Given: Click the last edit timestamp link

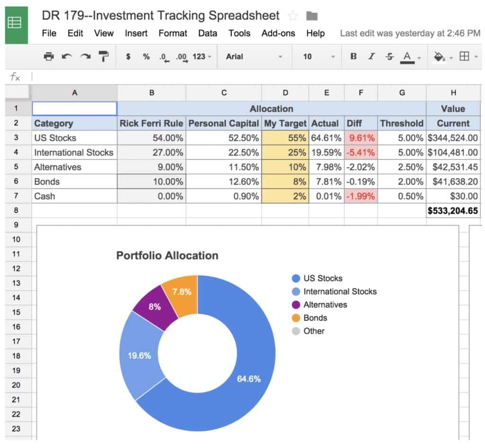Looking at the screenshot, I should (x=410, y=33).
